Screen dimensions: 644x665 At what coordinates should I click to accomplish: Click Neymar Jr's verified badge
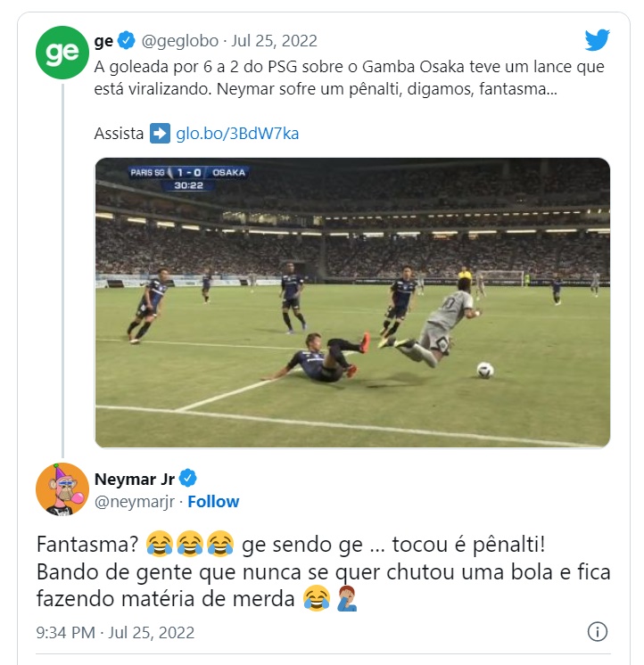point(187,479)
